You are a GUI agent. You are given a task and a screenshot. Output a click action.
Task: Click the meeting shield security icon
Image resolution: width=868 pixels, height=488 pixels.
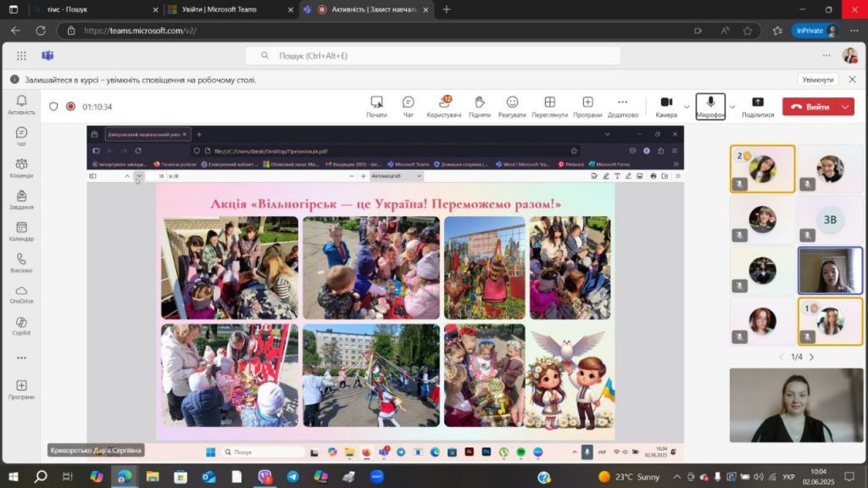pos(53,106)
